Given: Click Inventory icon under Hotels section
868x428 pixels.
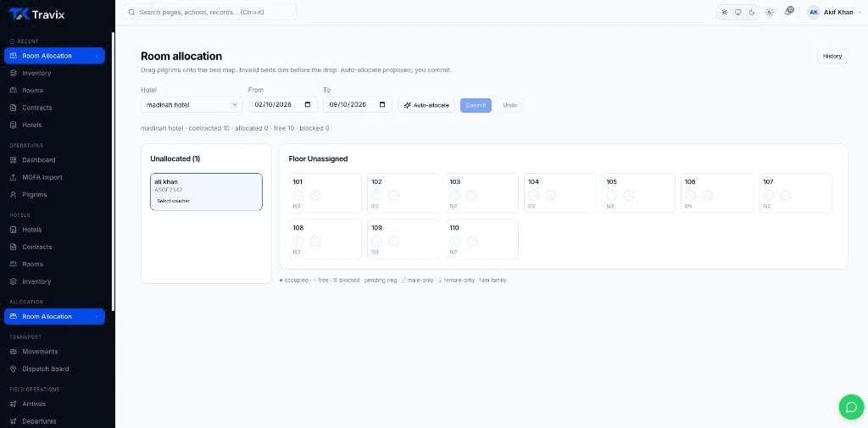Looking at the screenshot, I should pos(14,281).
